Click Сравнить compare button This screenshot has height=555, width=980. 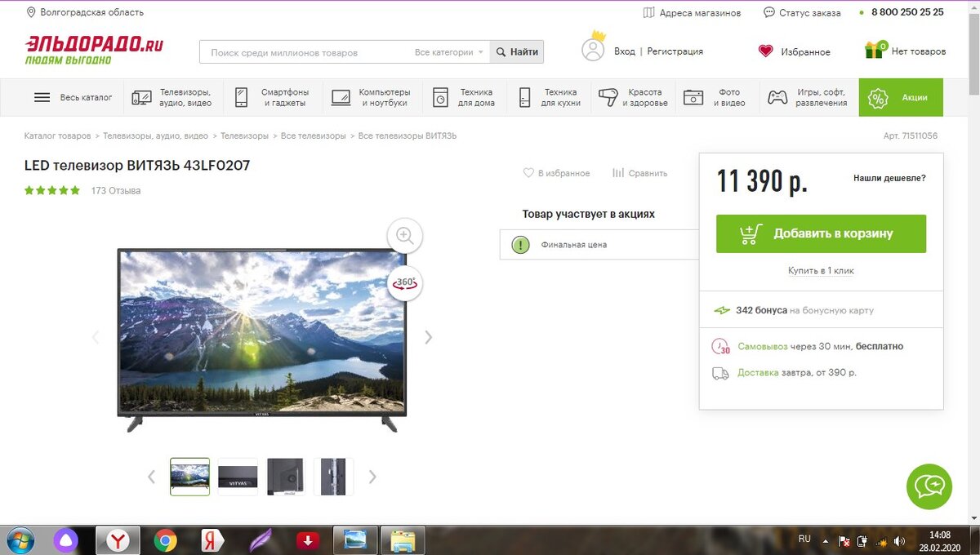[639, 173]
